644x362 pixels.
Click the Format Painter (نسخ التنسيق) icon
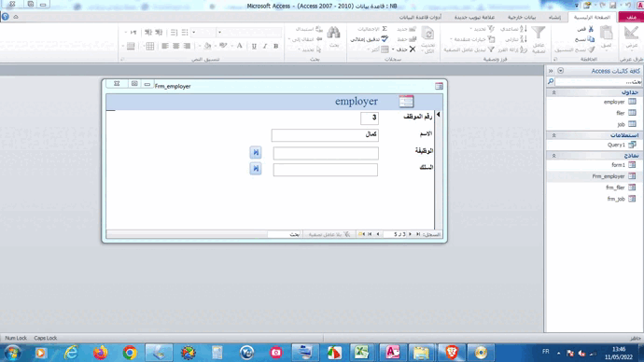(x=592, y=49)
